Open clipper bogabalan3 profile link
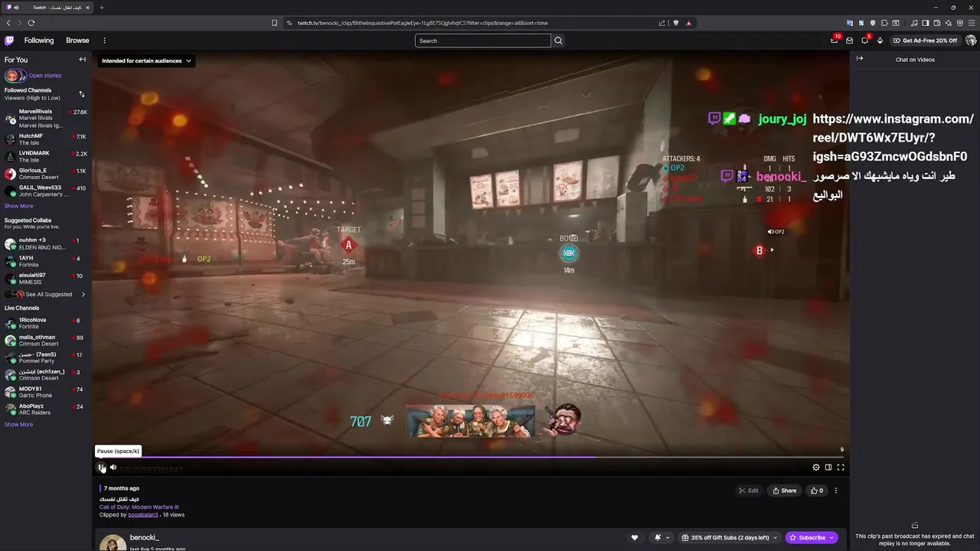This screenshot has width=980, height=551. pyautogui.click(x=143, y=515)
